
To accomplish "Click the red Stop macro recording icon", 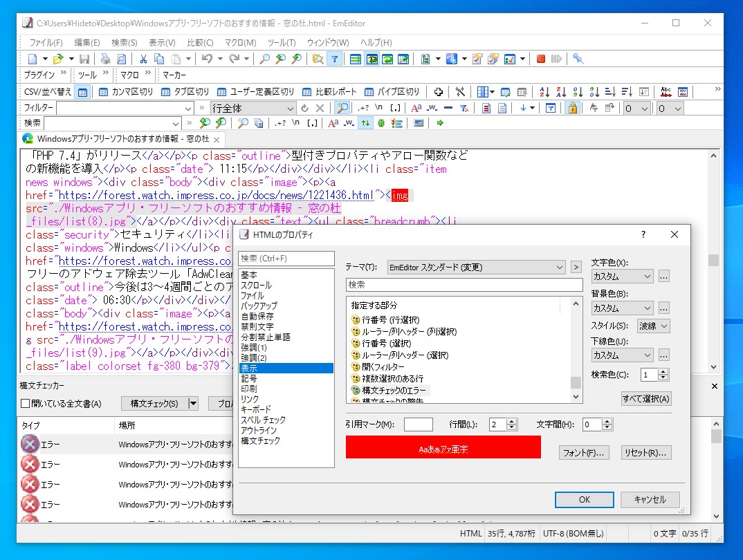I will coord(541,59).
